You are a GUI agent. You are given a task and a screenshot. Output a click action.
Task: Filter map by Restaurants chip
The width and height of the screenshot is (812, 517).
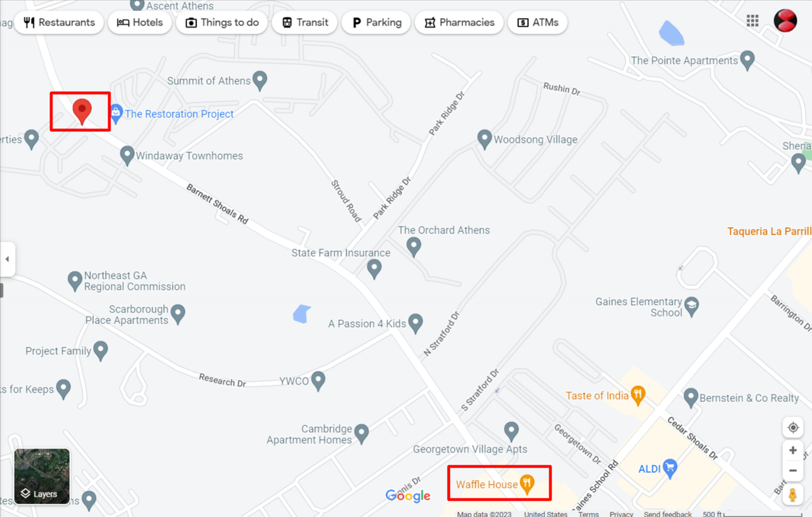pyautogui.click(x=59, y=22)
